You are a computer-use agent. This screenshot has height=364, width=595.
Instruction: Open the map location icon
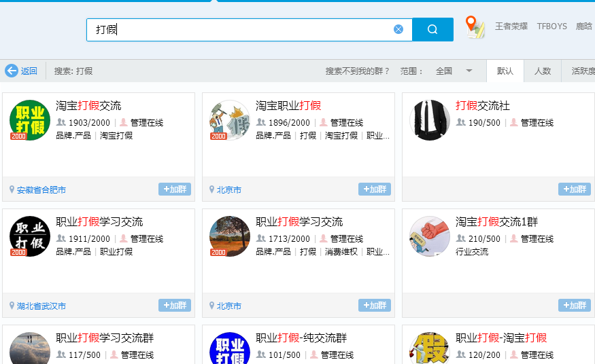475,27
